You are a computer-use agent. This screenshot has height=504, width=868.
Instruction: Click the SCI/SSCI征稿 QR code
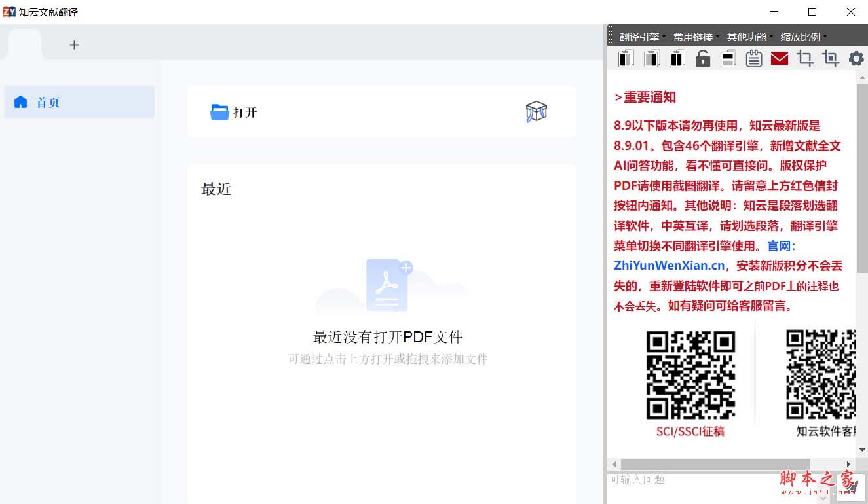[690, 374]
